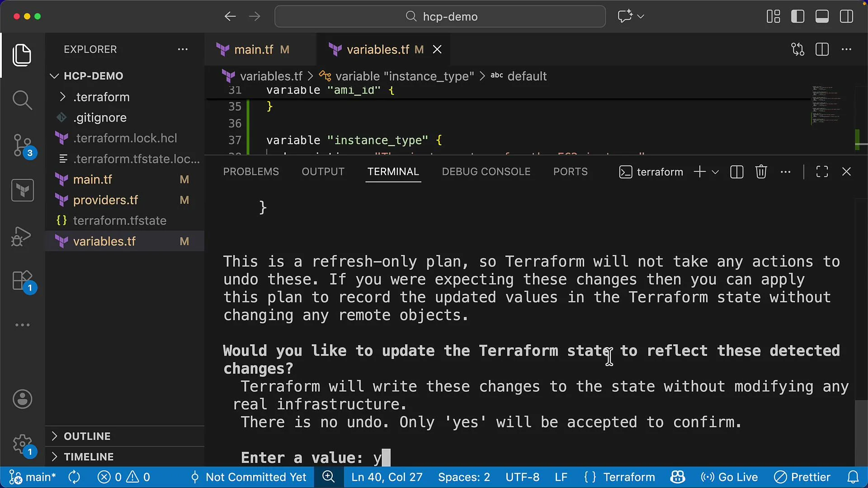The width and height of the screenshot is (868, 488).
Task: Close the bottom panel
Action: tap(846, 172)
